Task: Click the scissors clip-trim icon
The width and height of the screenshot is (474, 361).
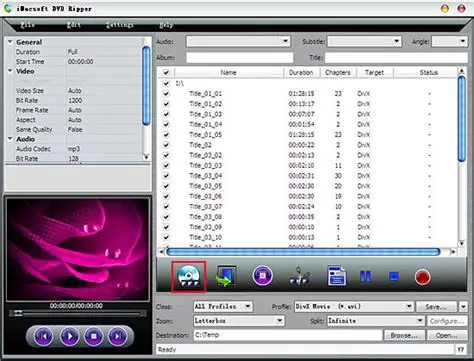Action: 299,276
